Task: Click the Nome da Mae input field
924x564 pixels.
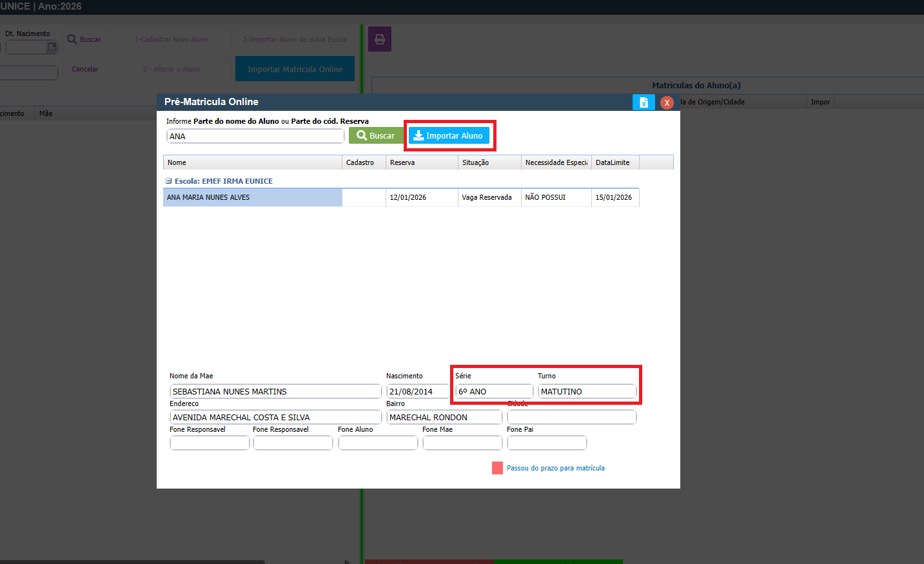Action: (x=275, y=392)
